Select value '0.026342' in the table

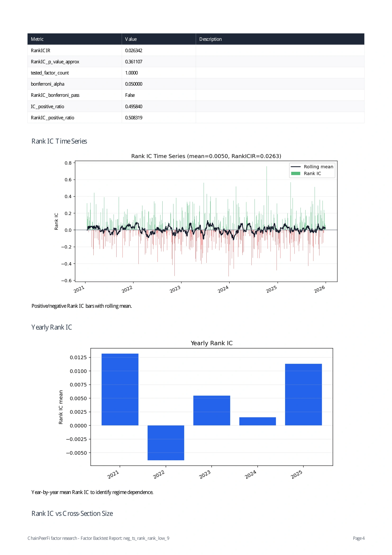(134, 51)
